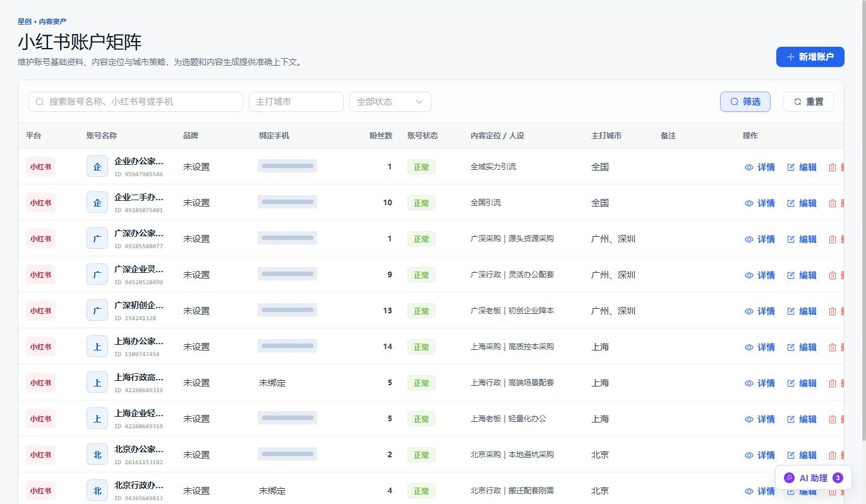Click the 账号状态 column header
Screen dimensions: 866x504
click(423, 136)
